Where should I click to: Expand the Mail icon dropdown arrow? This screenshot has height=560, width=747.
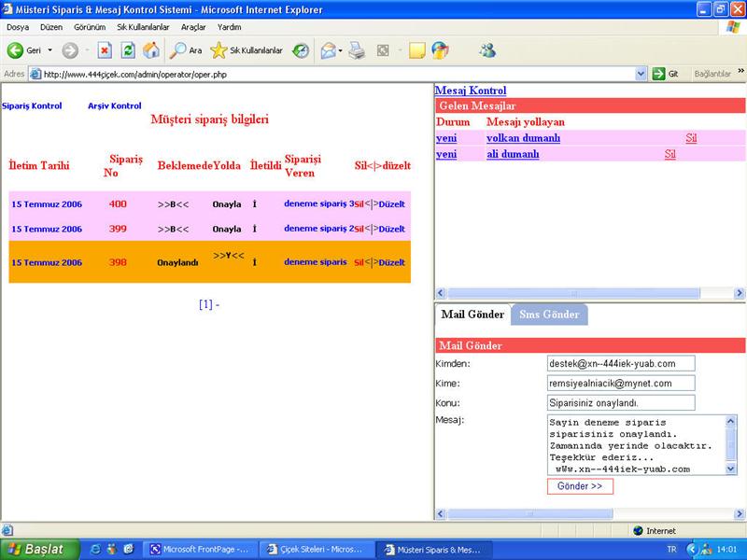(340, 50)
